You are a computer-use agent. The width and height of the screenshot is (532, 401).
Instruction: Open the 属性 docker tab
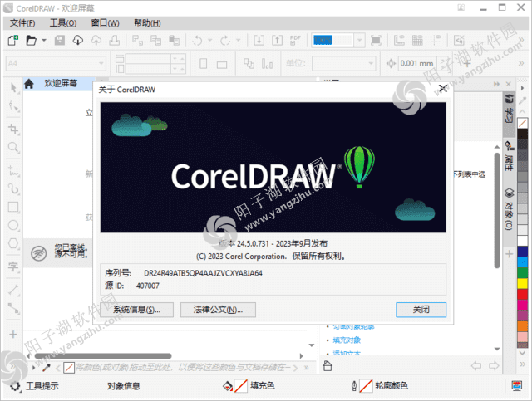[509, 156]
